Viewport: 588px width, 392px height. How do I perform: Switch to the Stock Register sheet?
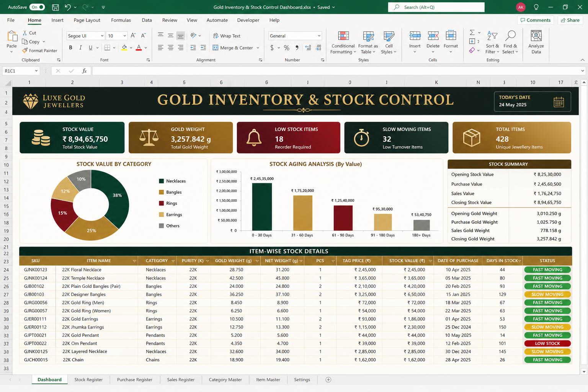click(x=88, y=380)
